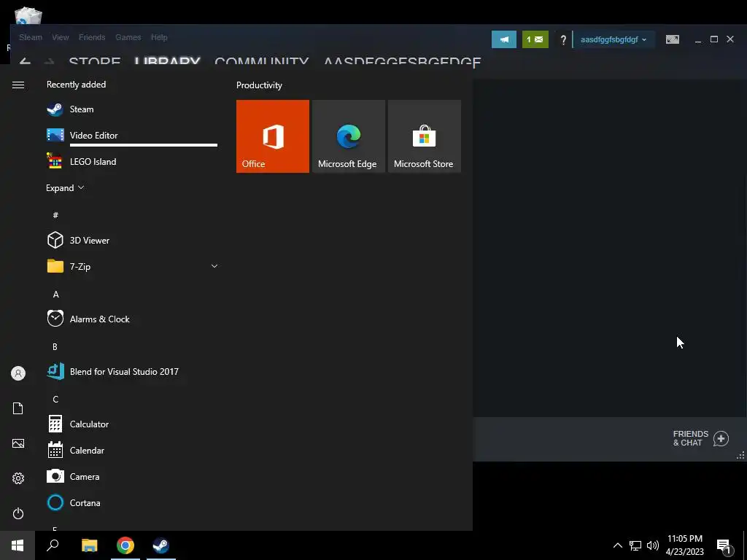This screenshot has width=747, height=560.
Task: Open Steam inbox with 1 message
Action: point(535,39)
